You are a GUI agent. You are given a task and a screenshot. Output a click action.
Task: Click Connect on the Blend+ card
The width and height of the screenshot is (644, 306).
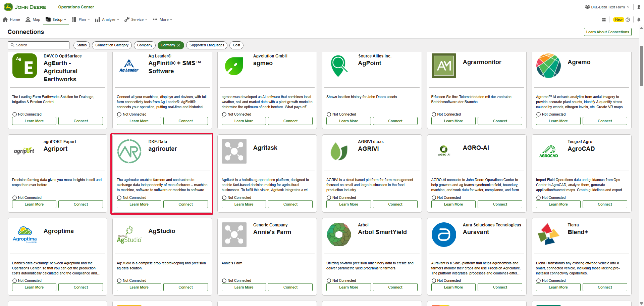(x=605, y=287)
